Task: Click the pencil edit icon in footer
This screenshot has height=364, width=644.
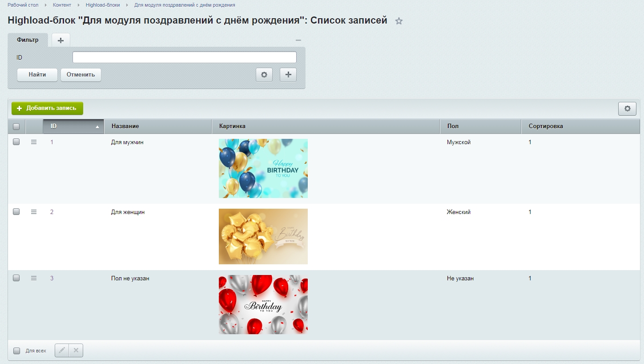Action: [x=62, y=351]
